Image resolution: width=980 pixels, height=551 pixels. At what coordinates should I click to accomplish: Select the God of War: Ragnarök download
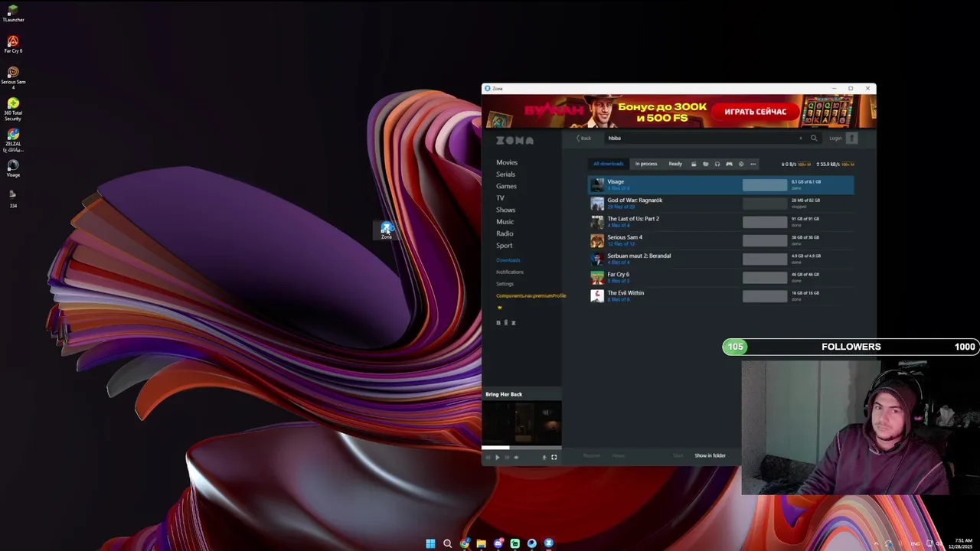pyautogui.click(x=720, y=204)
